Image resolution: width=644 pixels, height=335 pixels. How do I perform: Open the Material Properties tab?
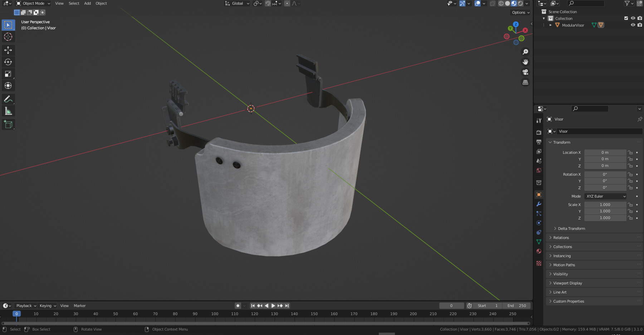click(539, 251)
